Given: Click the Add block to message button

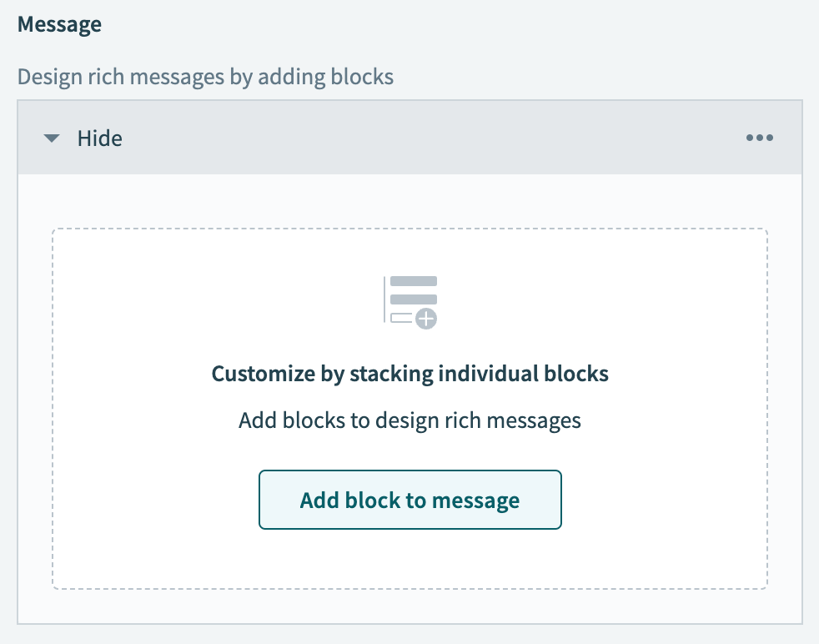Looking at the screenshot, I should pos(410,500).
